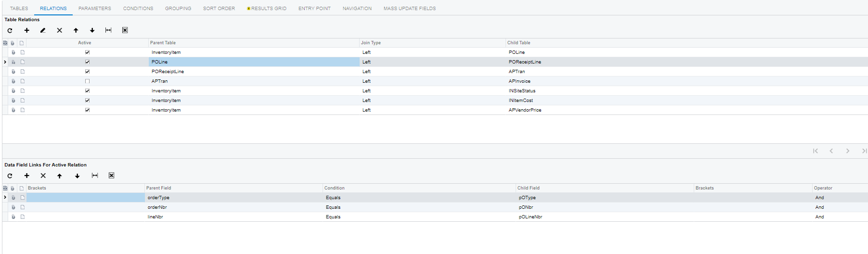
Task: Delete the selected table relation row
Action: pos(60,30)
